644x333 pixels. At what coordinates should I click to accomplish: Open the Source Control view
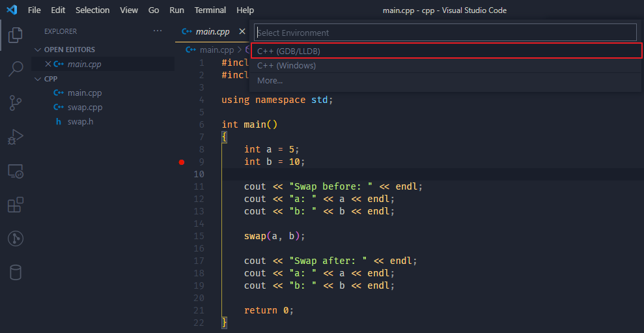(x=16, y=103)
